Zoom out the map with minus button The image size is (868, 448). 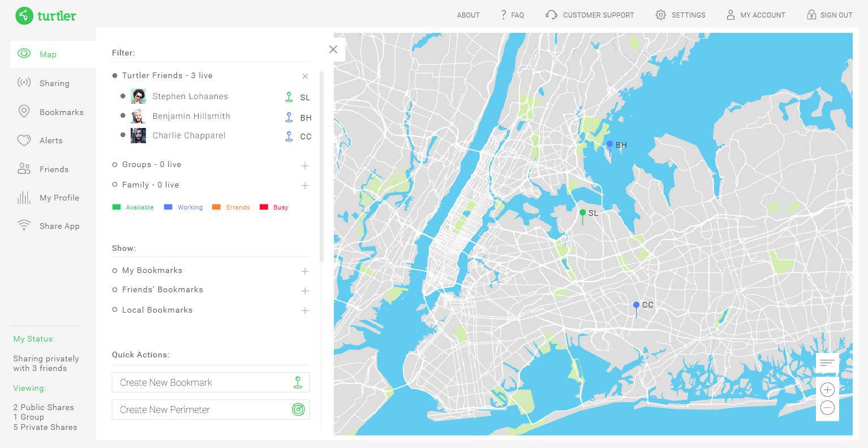pyautogui.click(x=827, y=408)
